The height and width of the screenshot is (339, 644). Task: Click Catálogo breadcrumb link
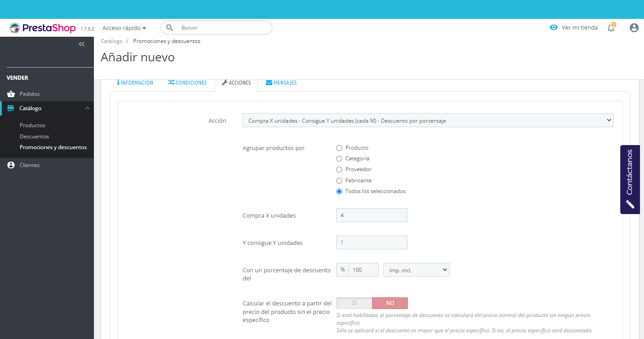click(x=111, y=41)
